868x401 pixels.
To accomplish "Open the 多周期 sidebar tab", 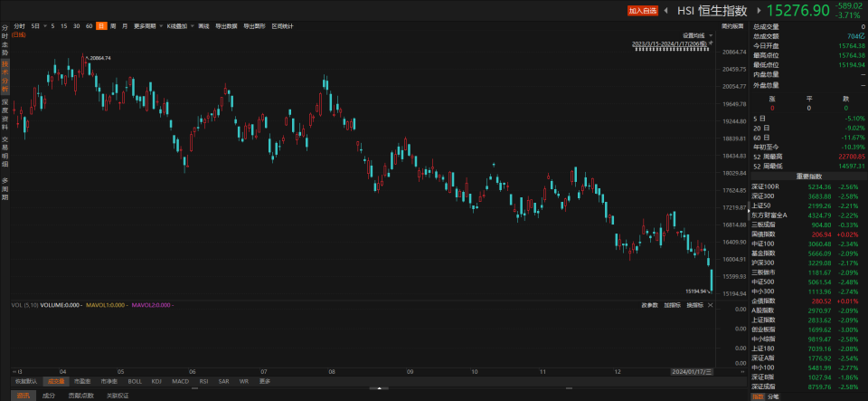I will click(5, 188).
